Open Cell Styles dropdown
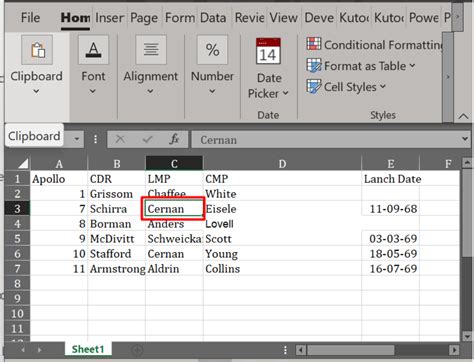Viewport: 474px width, 362px height. point(383,87)
